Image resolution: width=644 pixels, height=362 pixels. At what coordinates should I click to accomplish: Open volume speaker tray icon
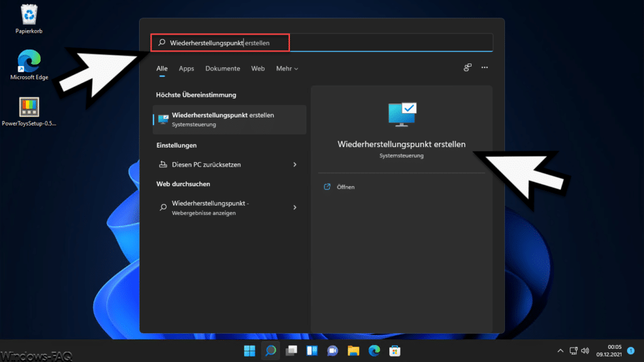point(586,351)
